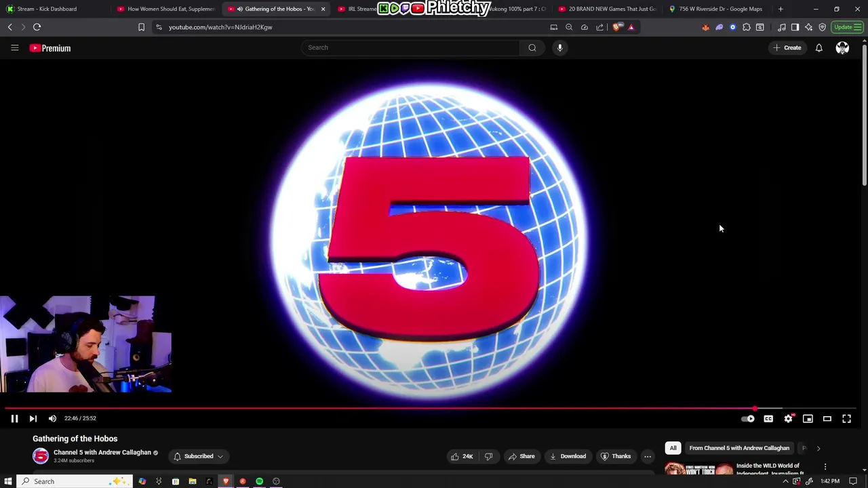Open YouTube notifications bell
868x488 pixels.
click(x=818, y=47)
